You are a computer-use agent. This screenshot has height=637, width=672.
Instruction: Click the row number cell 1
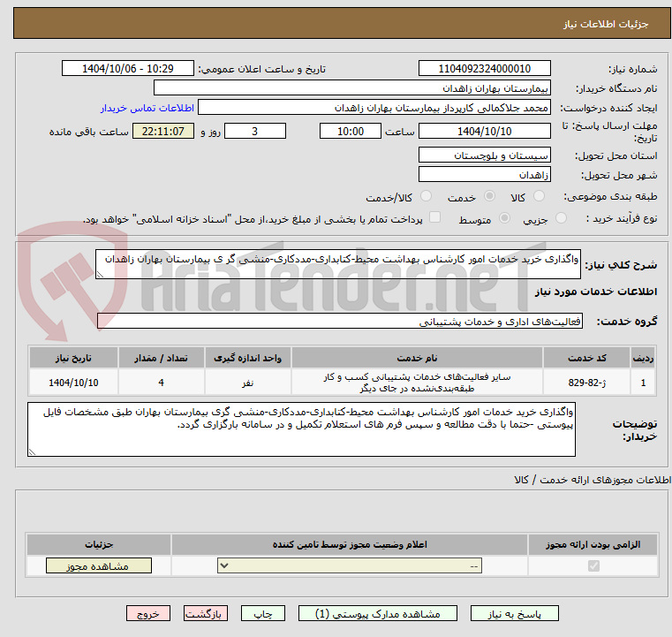pyautogui.click(x=643, y=383)
